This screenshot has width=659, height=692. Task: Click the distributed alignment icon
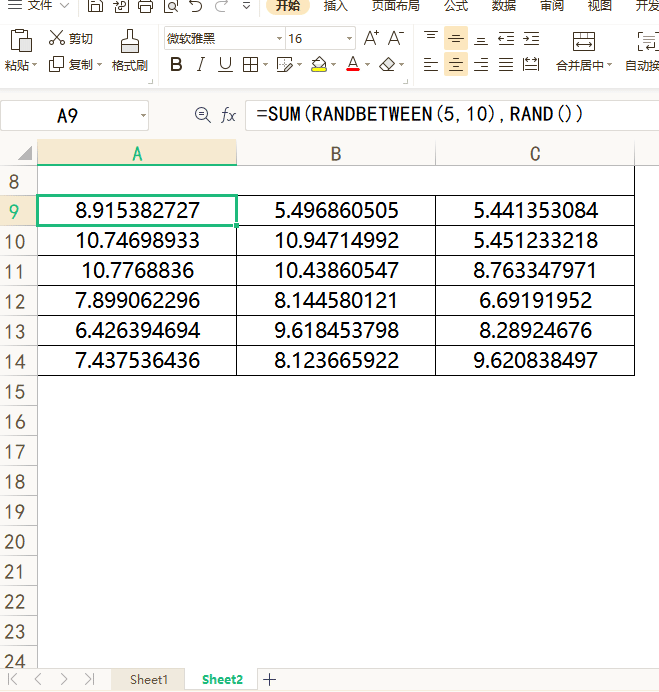[531, 65]
